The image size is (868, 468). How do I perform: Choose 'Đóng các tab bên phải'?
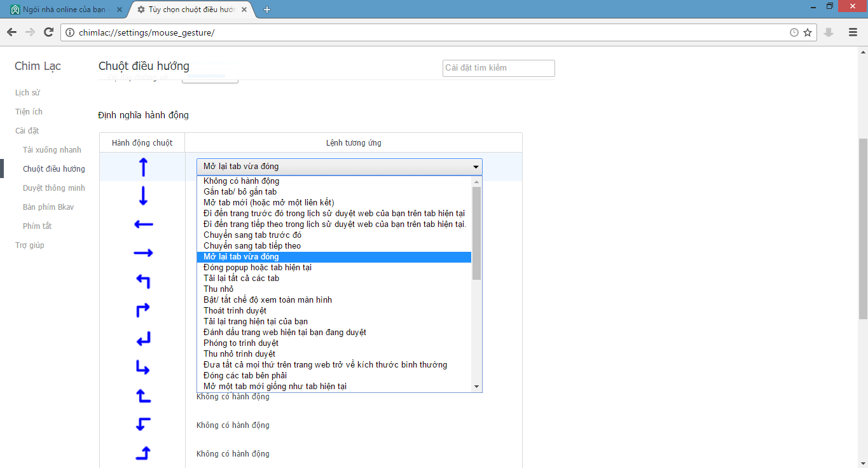pos(334,376)
